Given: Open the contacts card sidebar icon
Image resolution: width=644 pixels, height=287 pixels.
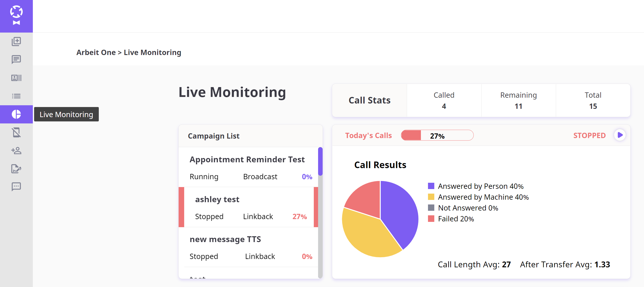Looking at the screenshot, I should [x=16, y=78].
